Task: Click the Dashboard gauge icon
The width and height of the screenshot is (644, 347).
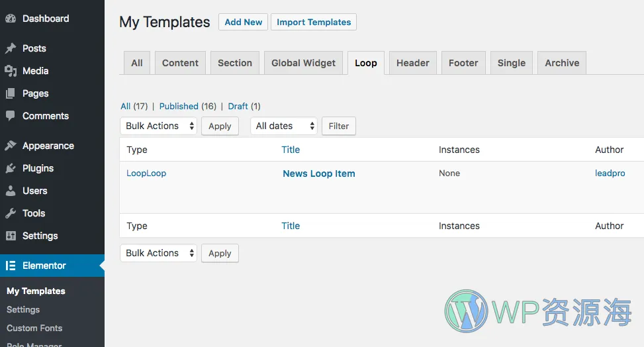Action: coord(11,19)
